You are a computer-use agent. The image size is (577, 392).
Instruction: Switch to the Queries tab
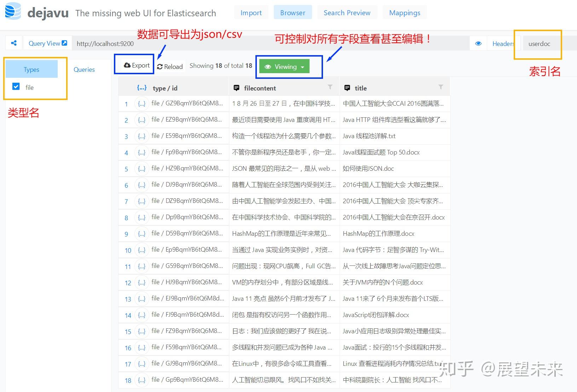[84, 69]
